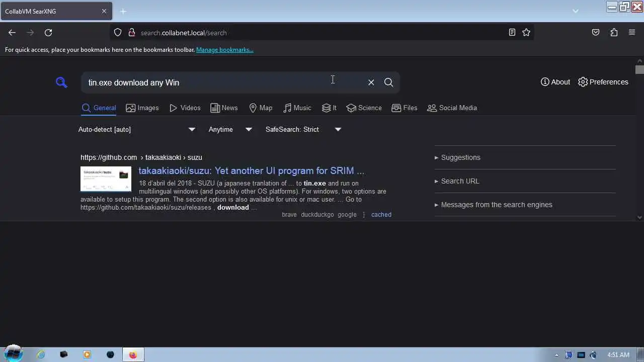Show hidden system tray icons
The image size is (644, 362).
click(556, 355)
